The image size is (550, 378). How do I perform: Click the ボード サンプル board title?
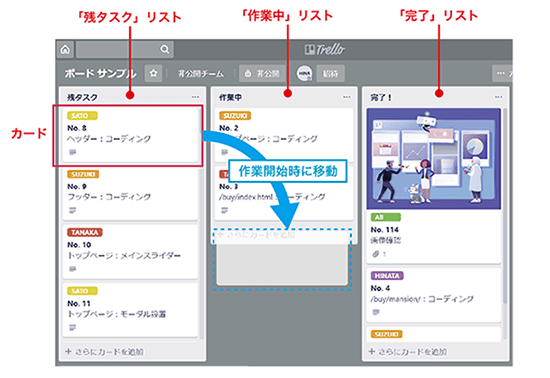[x=100, y=73]
